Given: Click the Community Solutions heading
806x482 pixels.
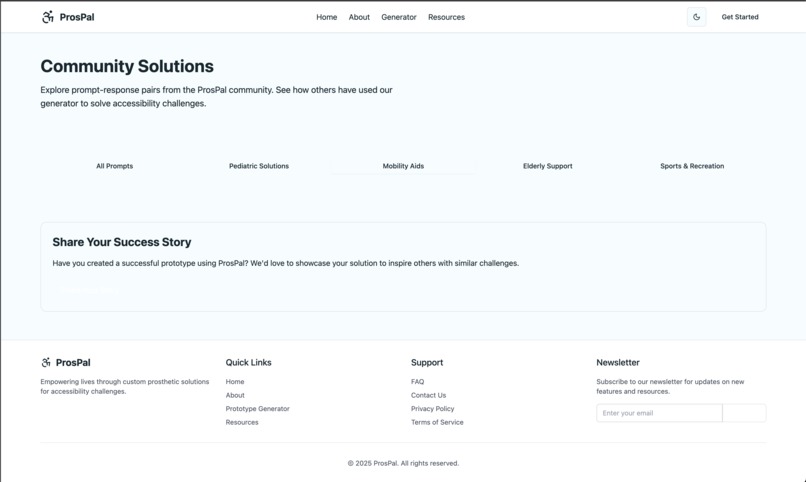Looking at the screenshot, I should [127, 66].
